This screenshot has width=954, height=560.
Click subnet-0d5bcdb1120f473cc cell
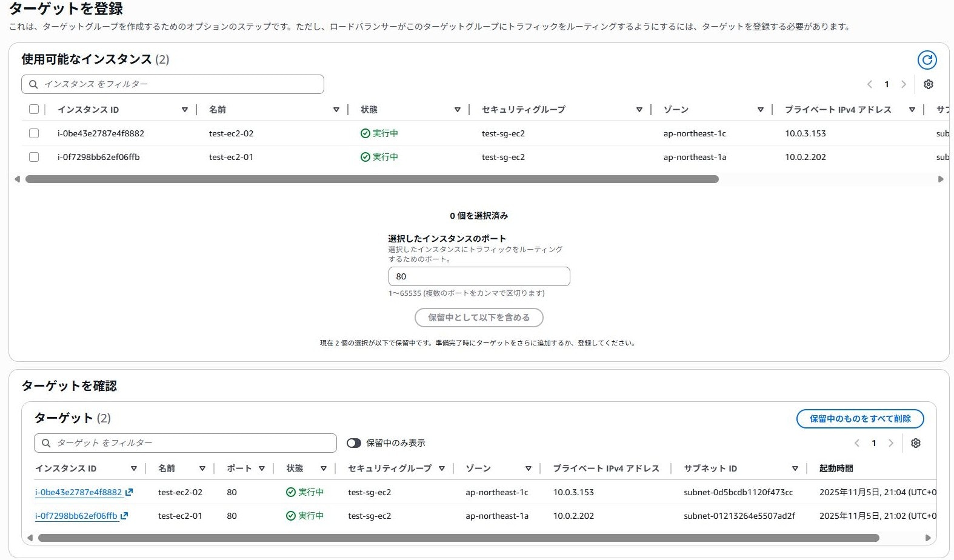click(738, 492)
